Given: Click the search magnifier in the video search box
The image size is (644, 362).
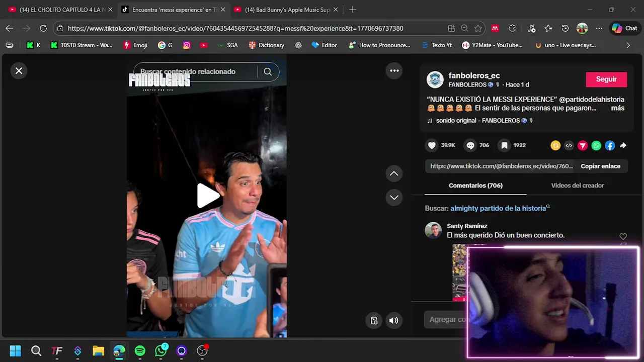Looking at the screenshot, I should tap(268, 72).
